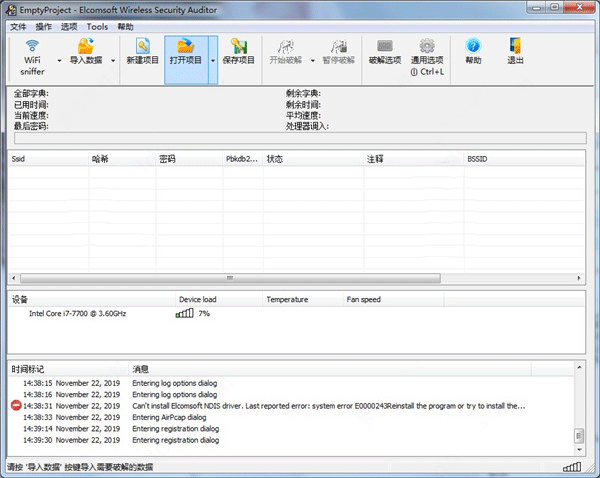Click the horizontal scrollbar thumb in the table
This screenshot has height=478, width=600.
click(230, 278)
